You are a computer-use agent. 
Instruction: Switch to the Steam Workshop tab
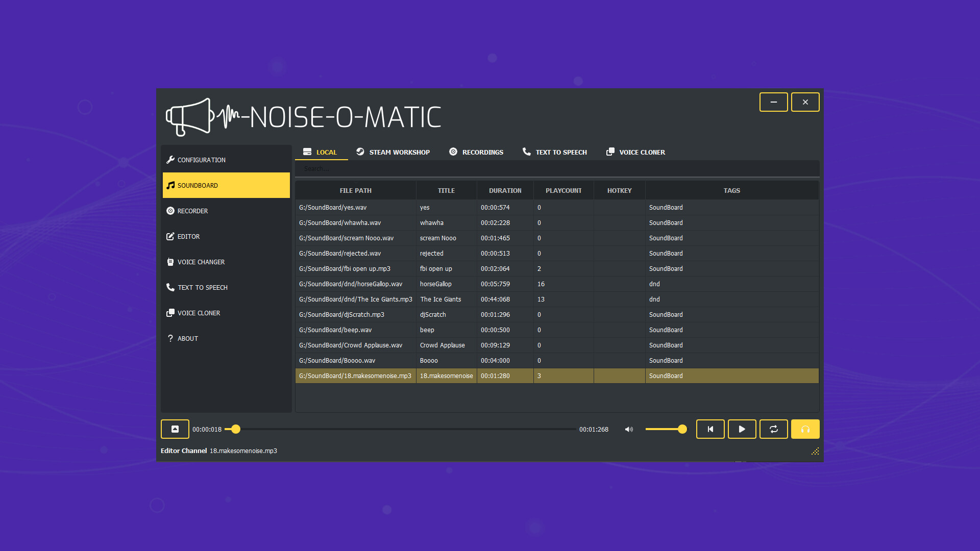tap(393, 152)
